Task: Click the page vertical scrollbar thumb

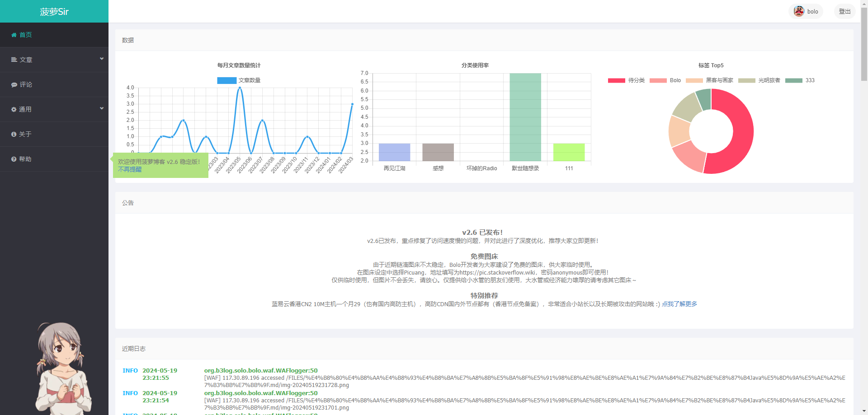Action: [x=864, y=44]
